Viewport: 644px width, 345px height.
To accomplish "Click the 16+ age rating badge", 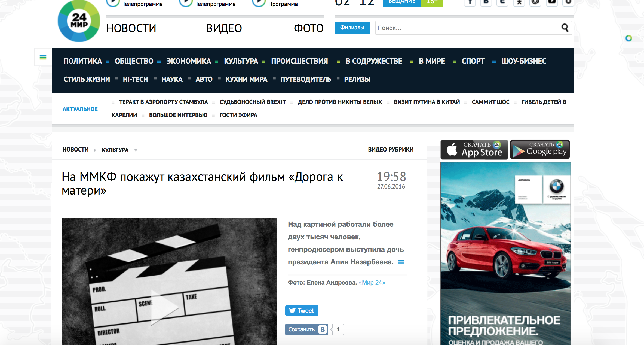I will coord(432,3).
